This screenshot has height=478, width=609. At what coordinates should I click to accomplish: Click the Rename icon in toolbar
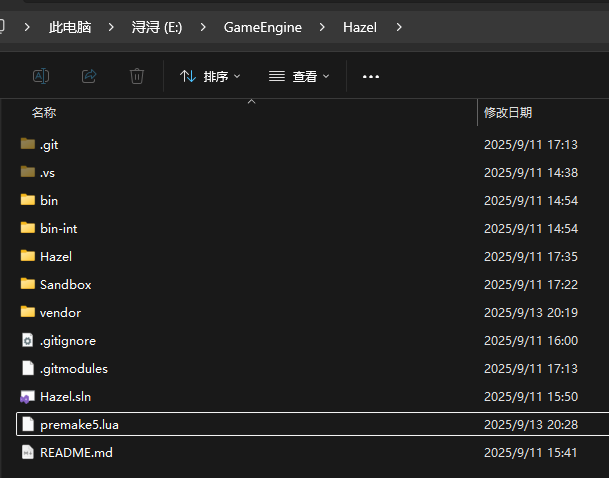tap(41, 76)
